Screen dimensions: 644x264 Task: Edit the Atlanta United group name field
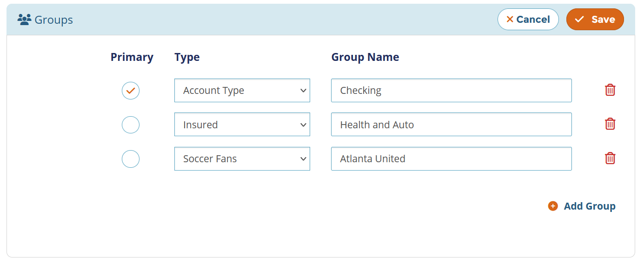pos(451,159)
